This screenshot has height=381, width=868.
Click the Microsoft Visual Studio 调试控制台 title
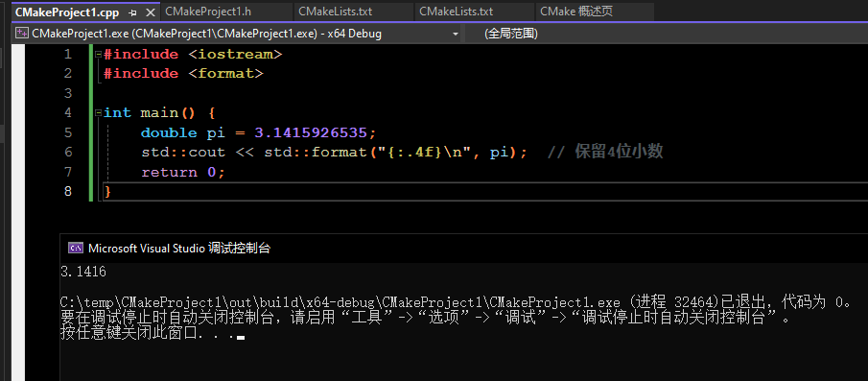pyautogui.click(x=179, y=248)
